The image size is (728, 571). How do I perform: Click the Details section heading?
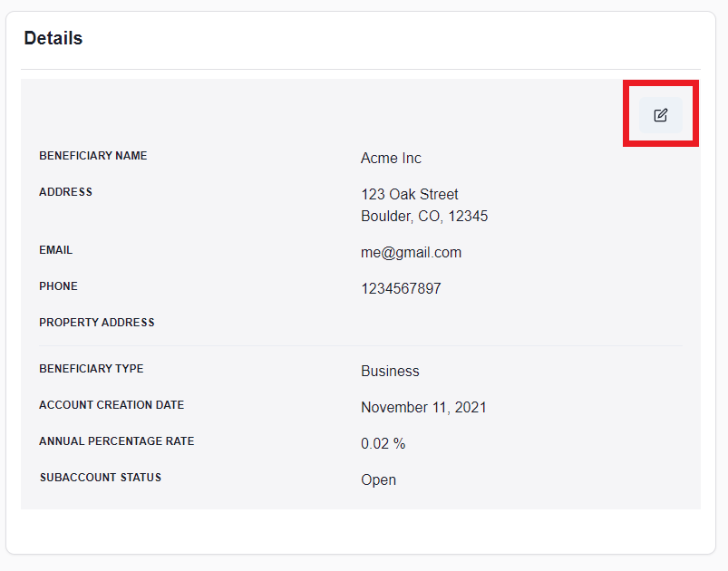coord(53,38)
